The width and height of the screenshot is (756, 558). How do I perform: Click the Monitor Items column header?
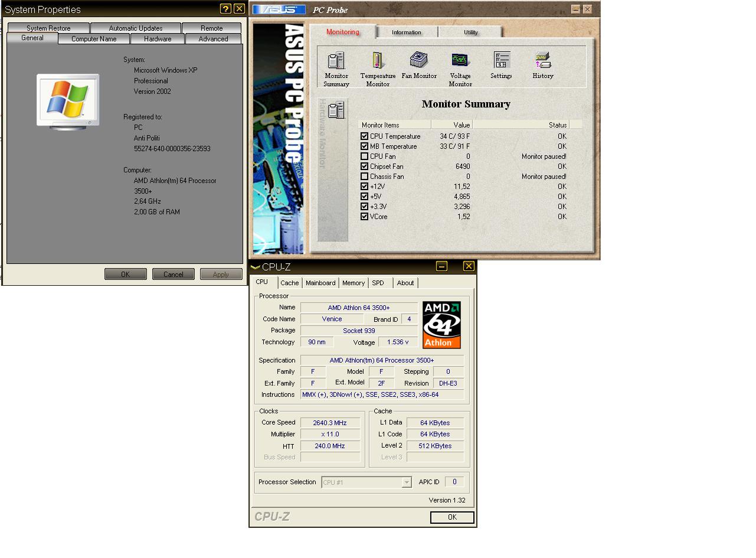[395, 125]
